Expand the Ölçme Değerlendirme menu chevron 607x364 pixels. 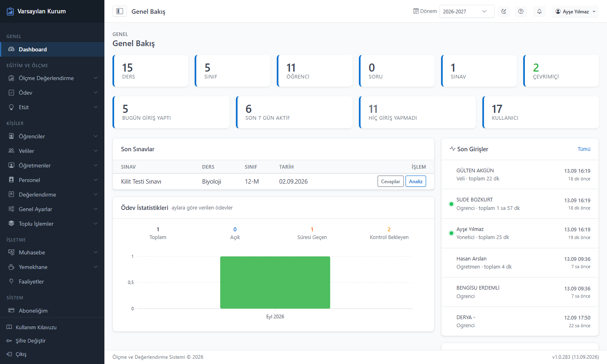click(x=96, y=78)
